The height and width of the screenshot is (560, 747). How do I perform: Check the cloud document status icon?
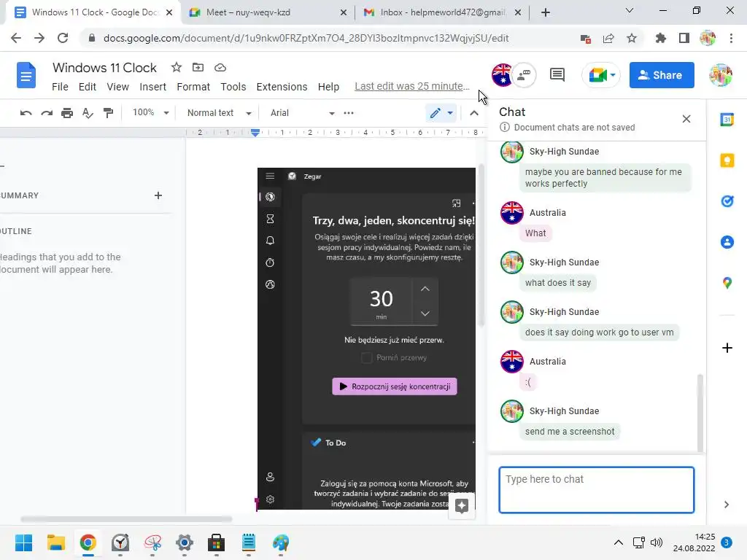[220, 68]
